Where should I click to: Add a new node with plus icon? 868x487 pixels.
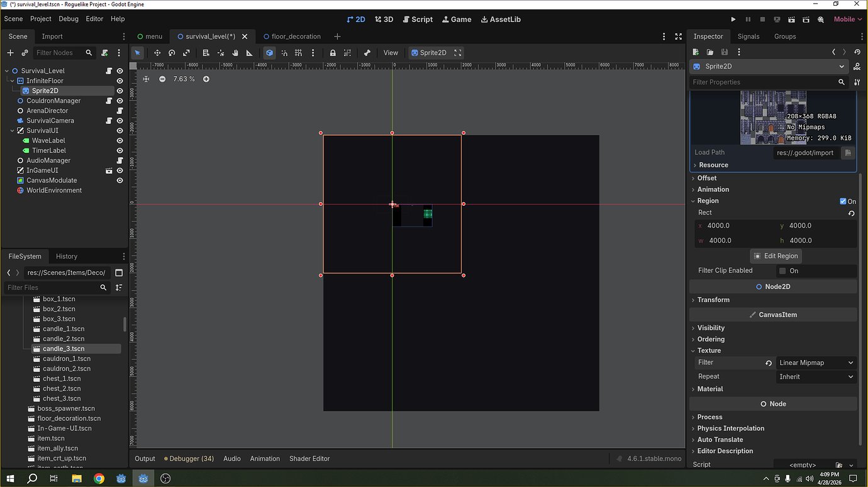coord(10,53)
